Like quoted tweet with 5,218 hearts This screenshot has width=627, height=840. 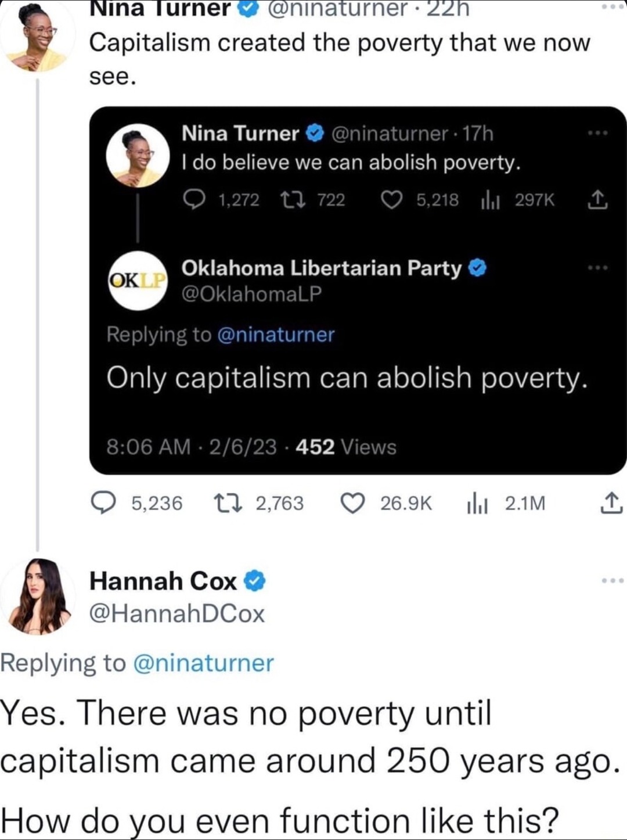click(391, 200)
